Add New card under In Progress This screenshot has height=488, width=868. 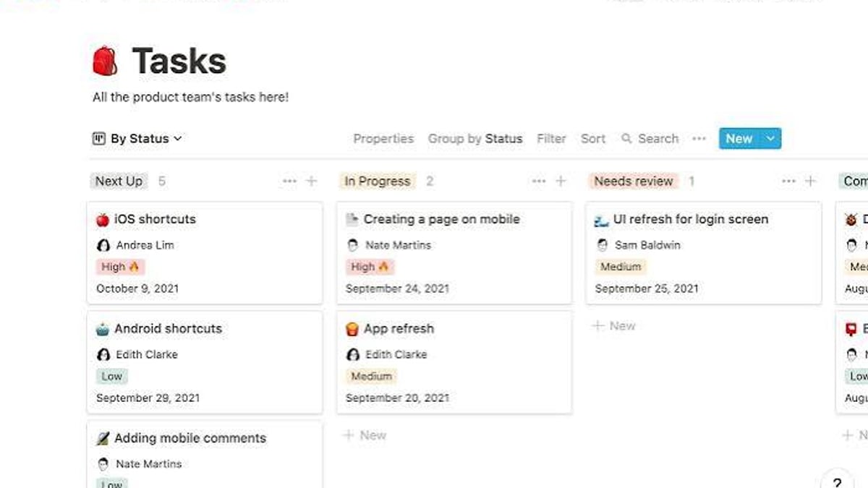365,435
